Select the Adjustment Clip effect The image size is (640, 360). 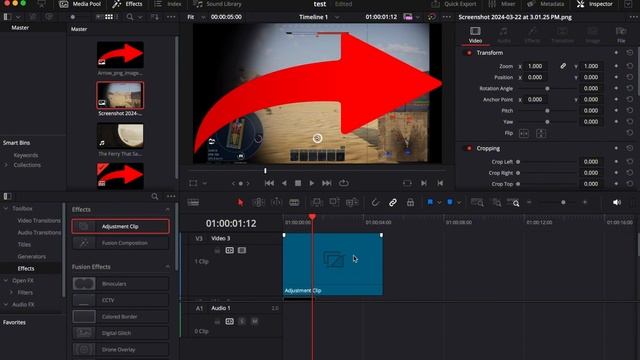point(120,226)
